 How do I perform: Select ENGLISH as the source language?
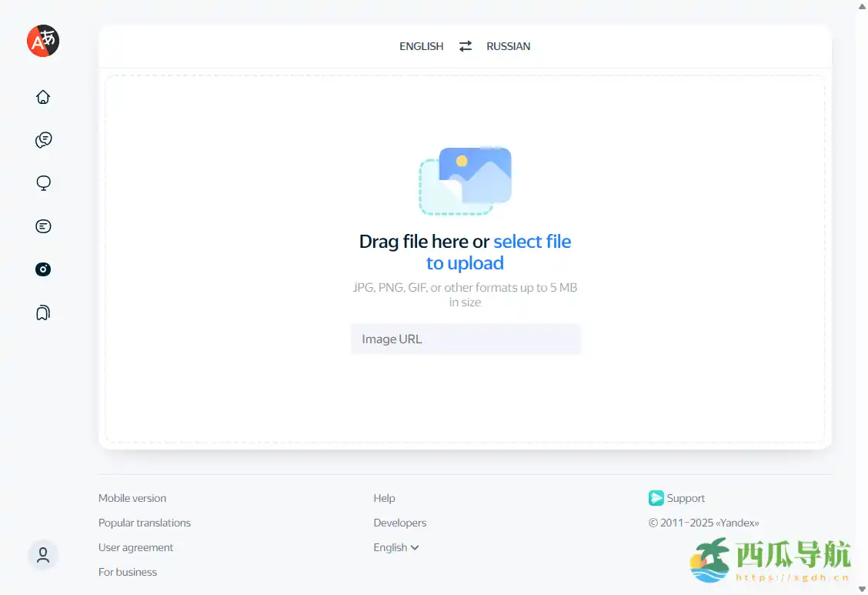[x=421, y=46]
